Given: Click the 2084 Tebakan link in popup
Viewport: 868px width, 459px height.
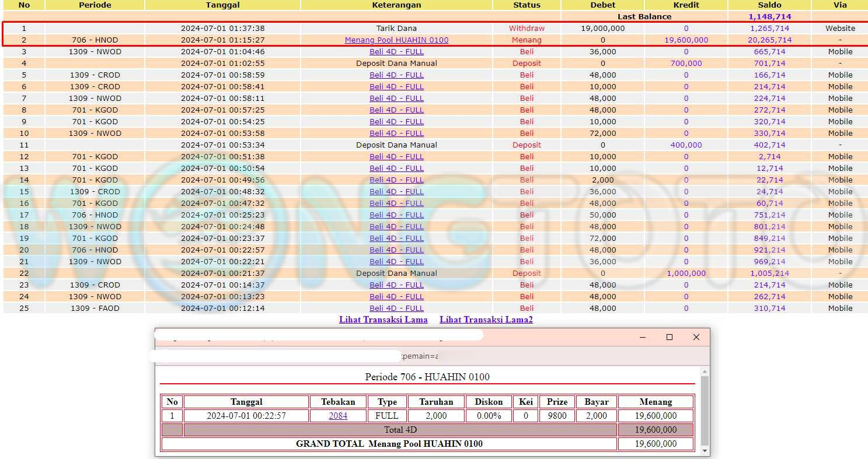Looking at the screenshot, I should (338, 416).
